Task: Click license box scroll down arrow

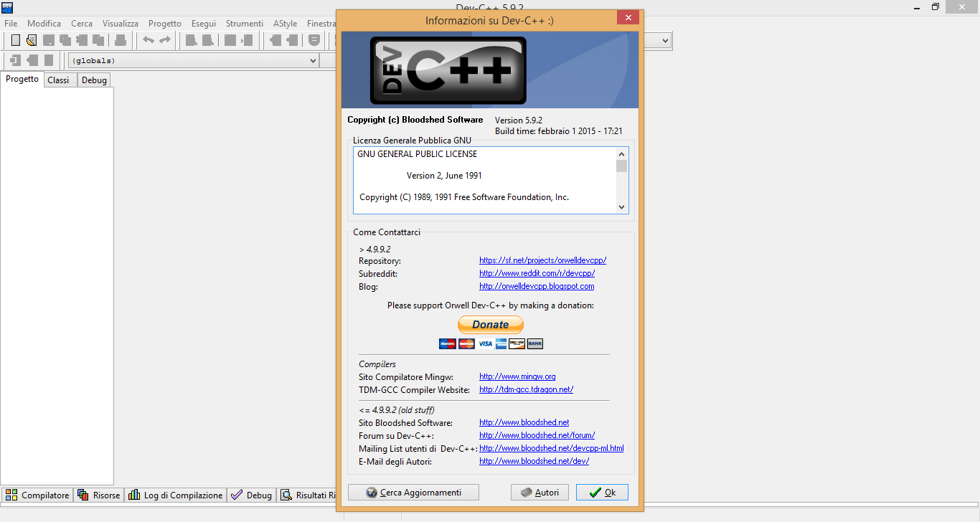Action: [621, 207]
